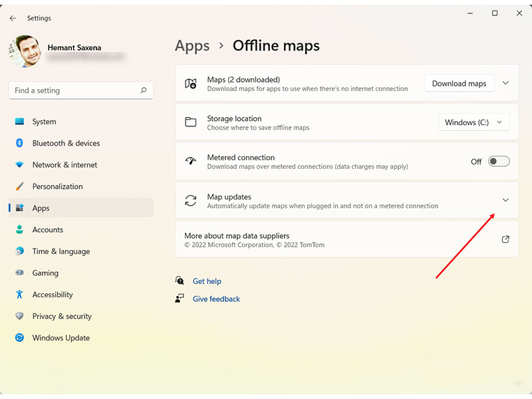Click the Map updates refresh icon
The image size is (532, 399).
coord(191,201)
